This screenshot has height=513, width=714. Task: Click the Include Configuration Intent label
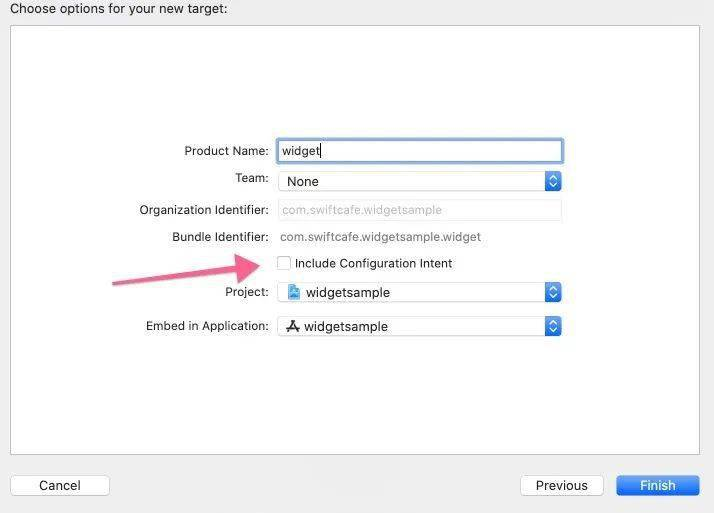pyautogui.click(x=373, y=263)
